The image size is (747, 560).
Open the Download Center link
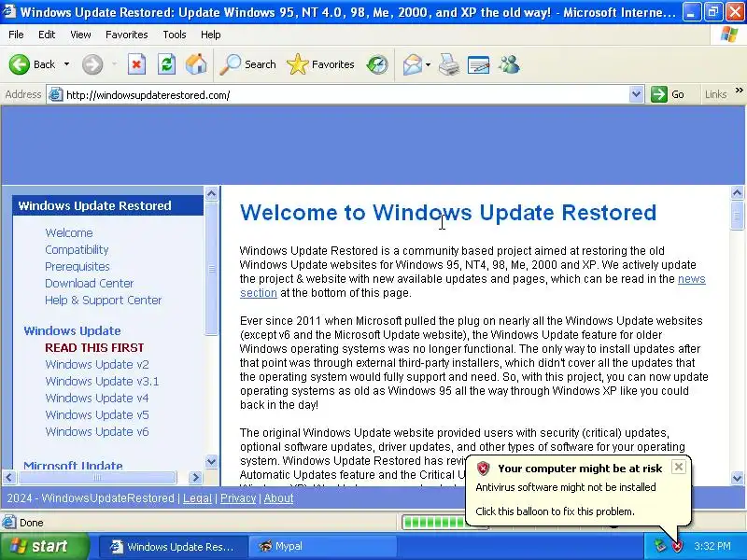89,284
